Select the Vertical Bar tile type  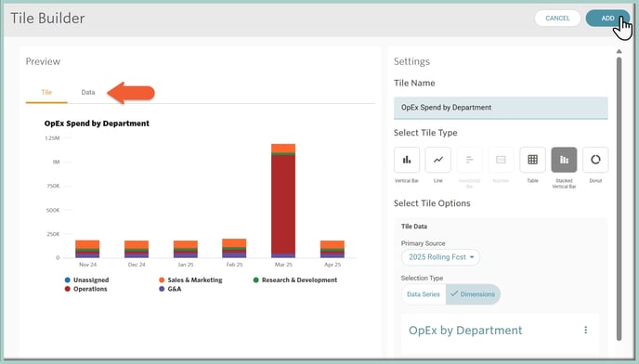407,160
